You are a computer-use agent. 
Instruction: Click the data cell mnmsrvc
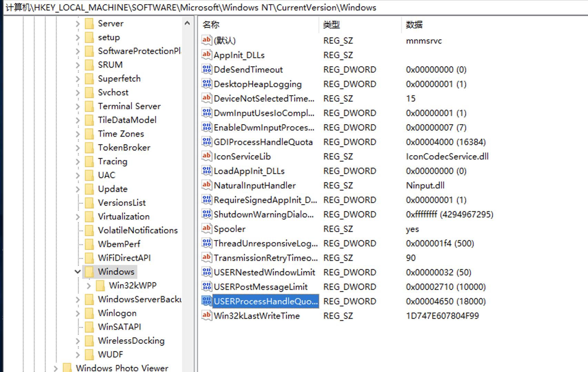pyautogui.click(x=424, y=40)
